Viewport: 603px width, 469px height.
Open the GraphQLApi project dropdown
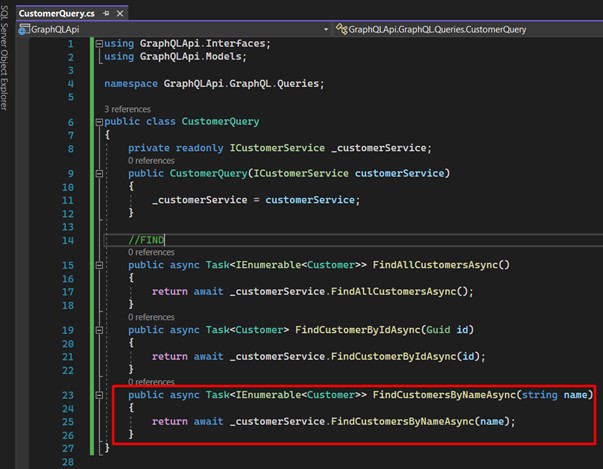325,29
